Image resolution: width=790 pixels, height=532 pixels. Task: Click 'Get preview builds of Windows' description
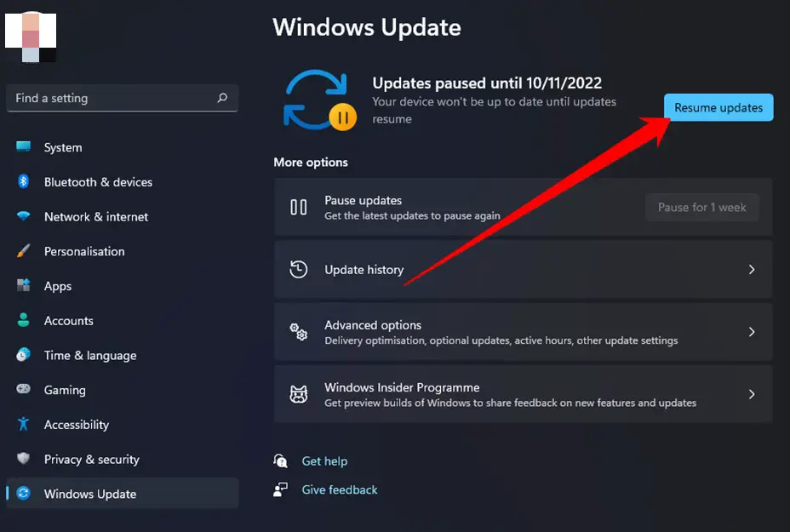point(511,403)
